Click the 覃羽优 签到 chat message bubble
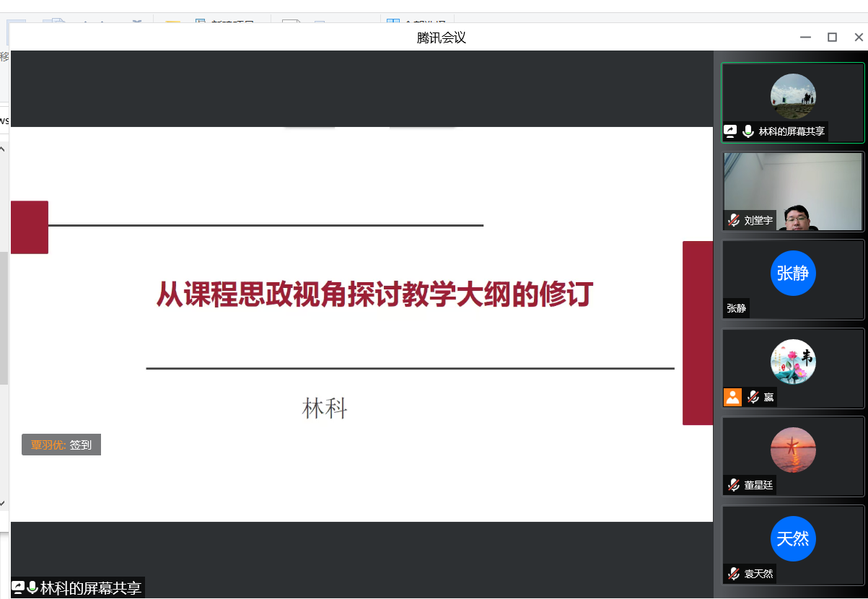Screen dimensions: 868x599 click(61, 445)
